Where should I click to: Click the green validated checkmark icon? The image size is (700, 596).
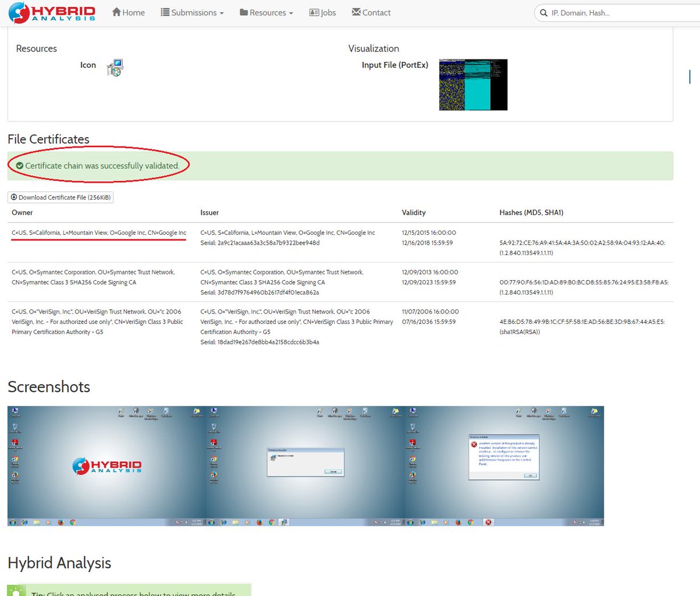19,166
